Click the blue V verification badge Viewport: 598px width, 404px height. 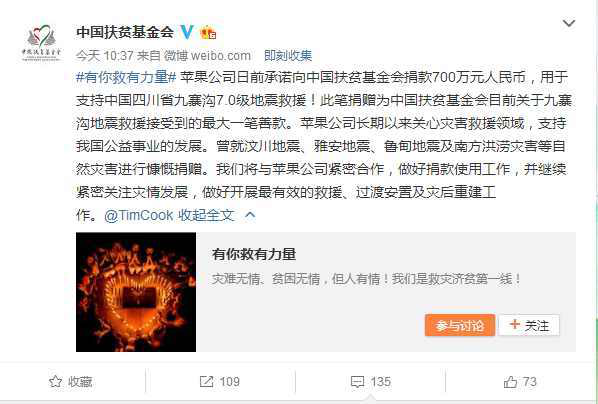point(187,32)
